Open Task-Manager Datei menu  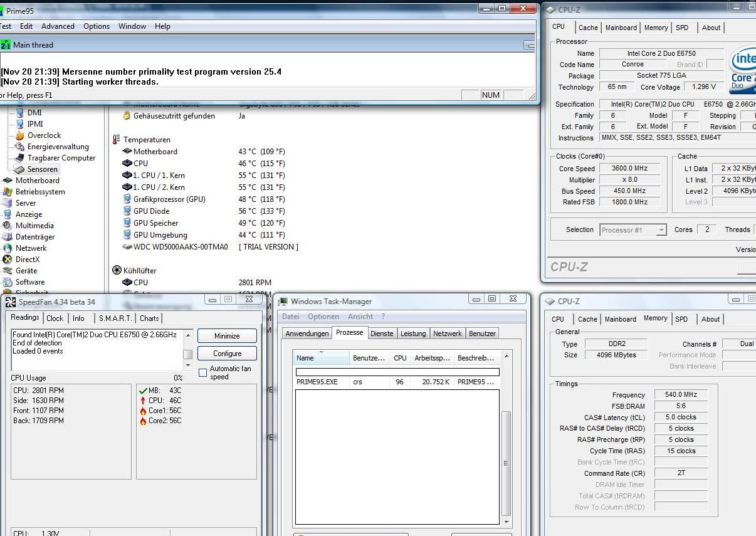(290, 317)
